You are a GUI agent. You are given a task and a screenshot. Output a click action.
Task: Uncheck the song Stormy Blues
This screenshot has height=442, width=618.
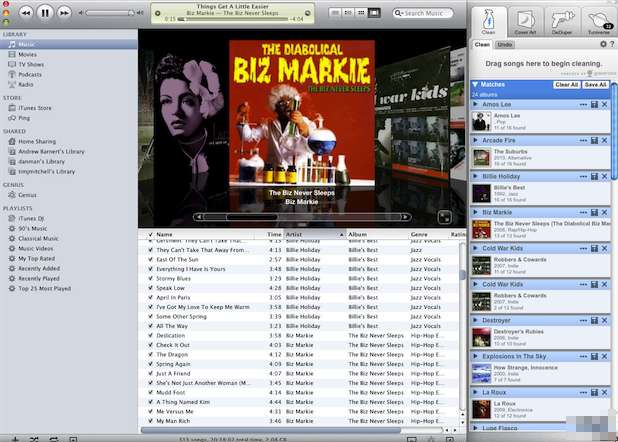tap(150, 278)
